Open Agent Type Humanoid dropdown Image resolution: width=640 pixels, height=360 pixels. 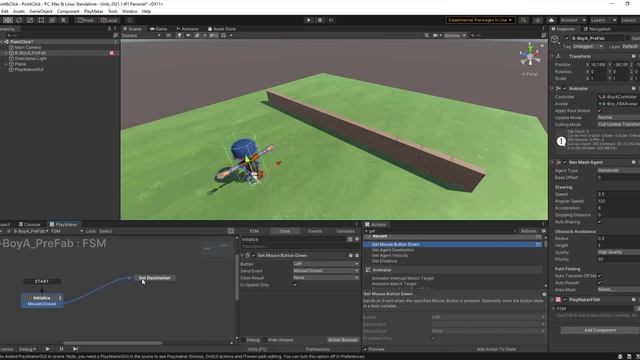point(618,170)
